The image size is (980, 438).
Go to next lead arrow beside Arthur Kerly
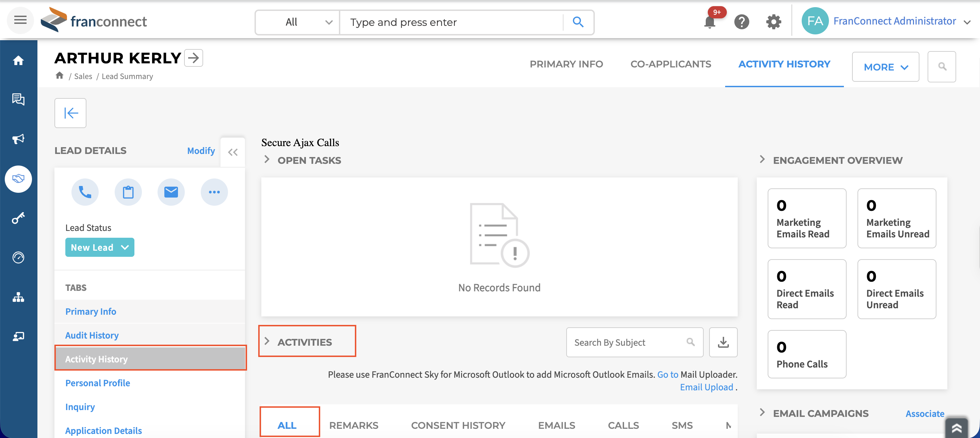pos(194,58)
